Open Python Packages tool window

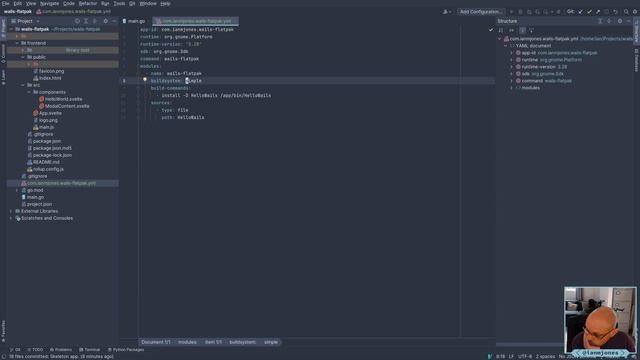click(x=126, y=350)
